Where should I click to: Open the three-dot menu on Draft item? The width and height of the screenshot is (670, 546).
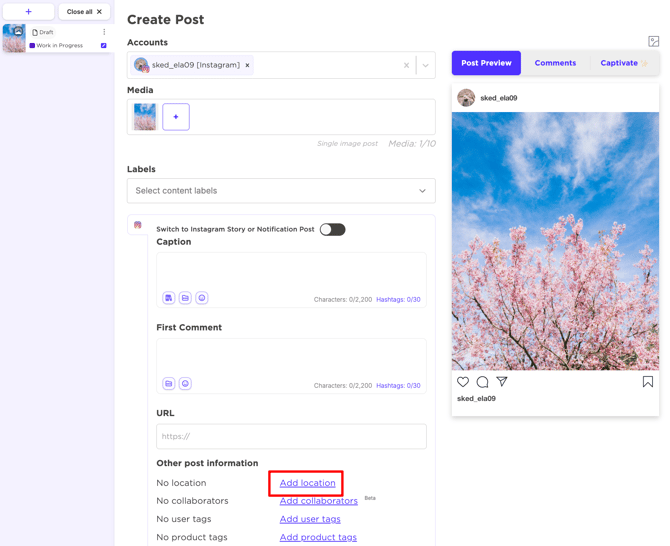tap(104, 32)
